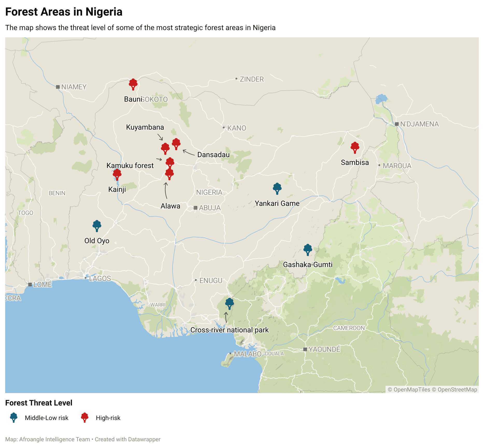This screenshot has height=448, width=484.
Task: Click the Forest Areas in Nigeria title
Action: pos(64,12)
